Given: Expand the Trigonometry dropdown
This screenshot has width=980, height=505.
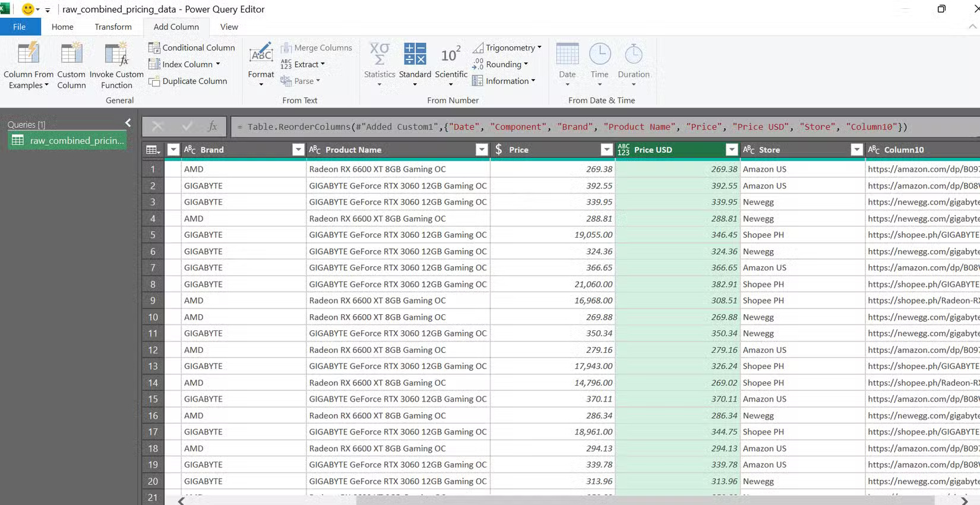Looking at the screenshot, I should 510,48.
